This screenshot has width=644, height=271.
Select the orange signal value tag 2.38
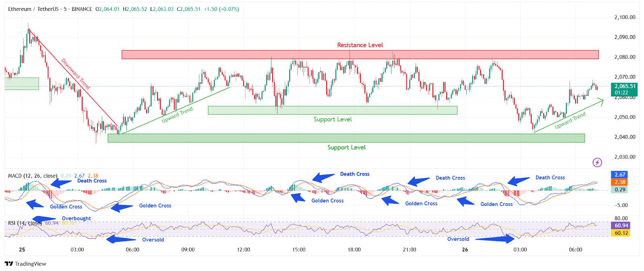coord(620,182)
